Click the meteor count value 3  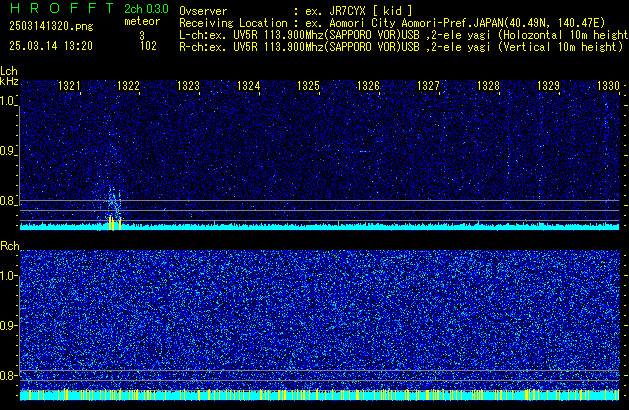pos(142,35)
